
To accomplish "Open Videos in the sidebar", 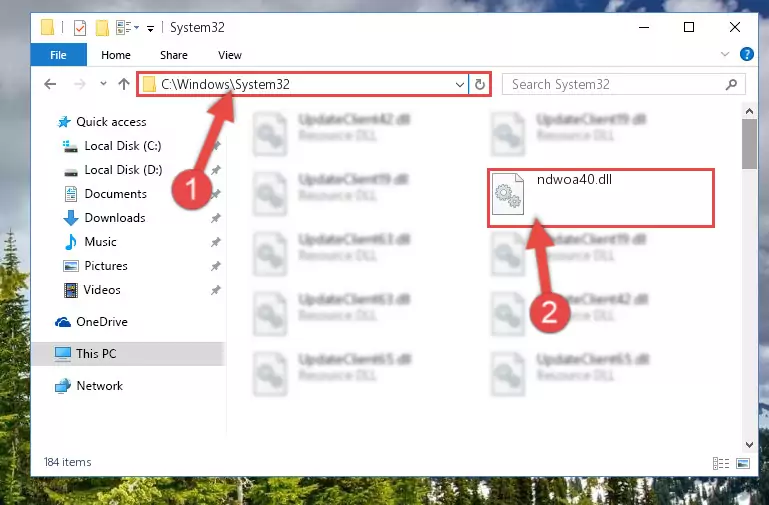I will tap(102, 290).
